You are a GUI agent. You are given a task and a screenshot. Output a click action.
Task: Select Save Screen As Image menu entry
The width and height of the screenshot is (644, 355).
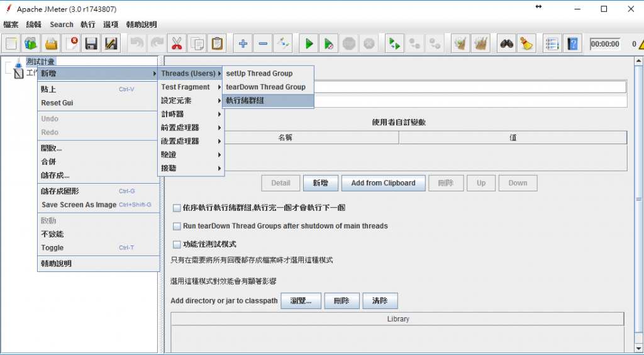pos(97,205)
